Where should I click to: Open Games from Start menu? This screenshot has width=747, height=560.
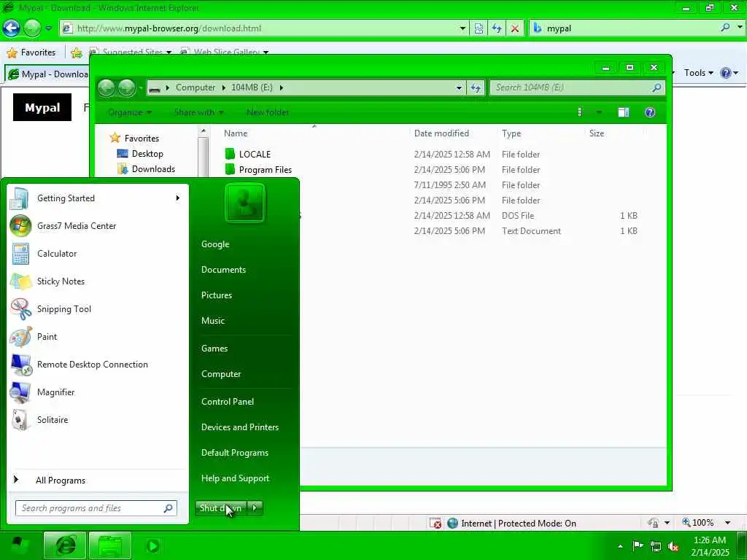pyautogui.click(x=214, y=348)
